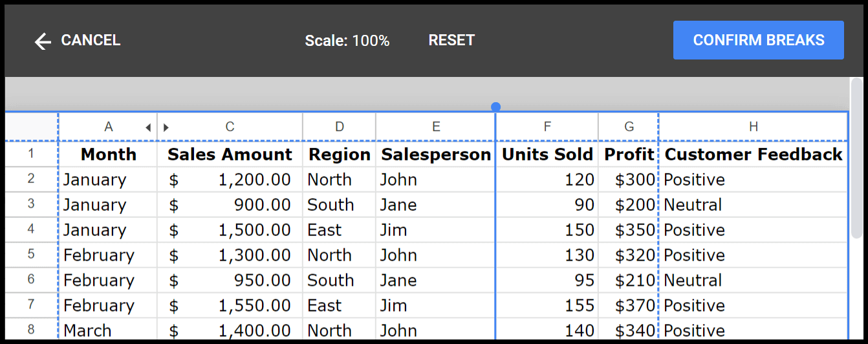Click the $350 profit cell

629,230
